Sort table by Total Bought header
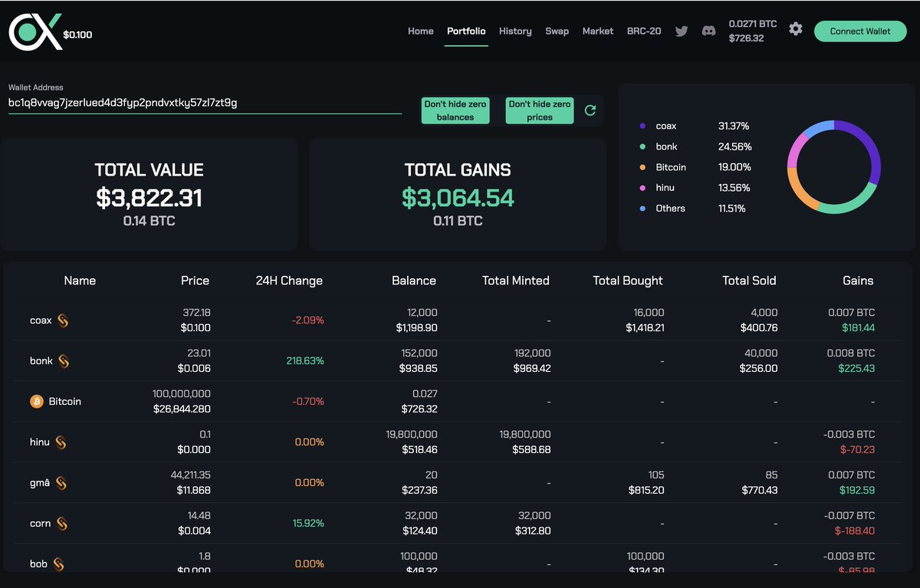This screenshot has width=920, height=588. point(628,281)
